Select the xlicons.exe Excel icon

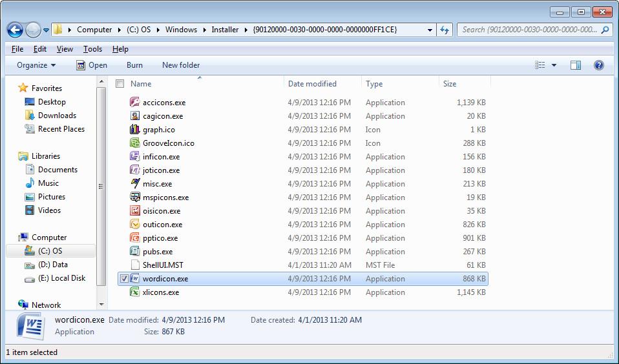click(135, 292)
